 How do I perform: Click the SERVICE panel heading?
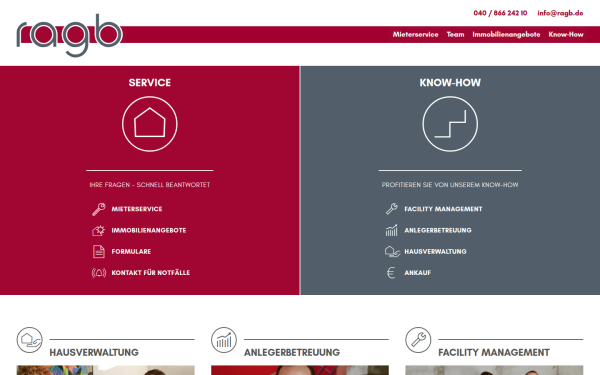point(150,83)
